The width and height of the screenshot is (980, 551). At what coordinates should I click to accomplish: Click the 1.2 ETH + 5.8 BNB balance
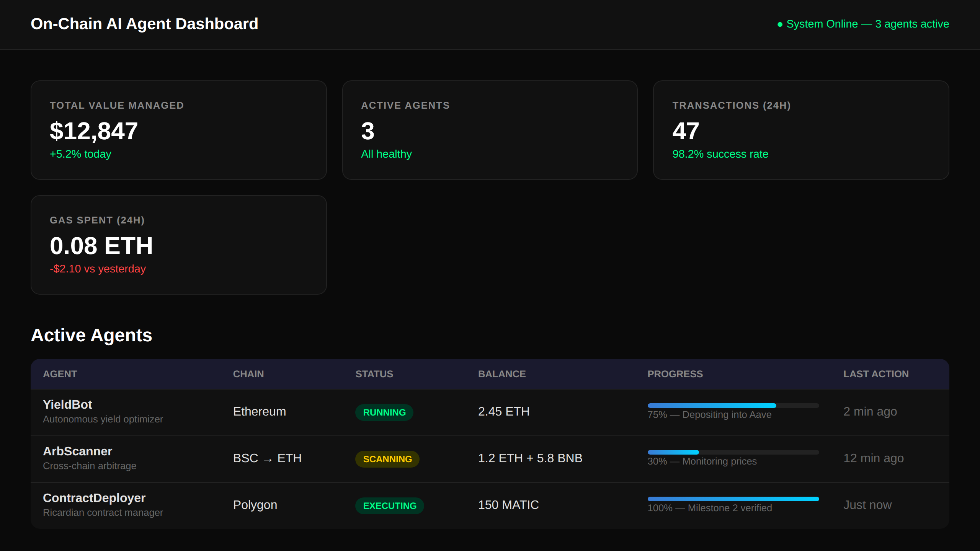(x=530, y=458)
